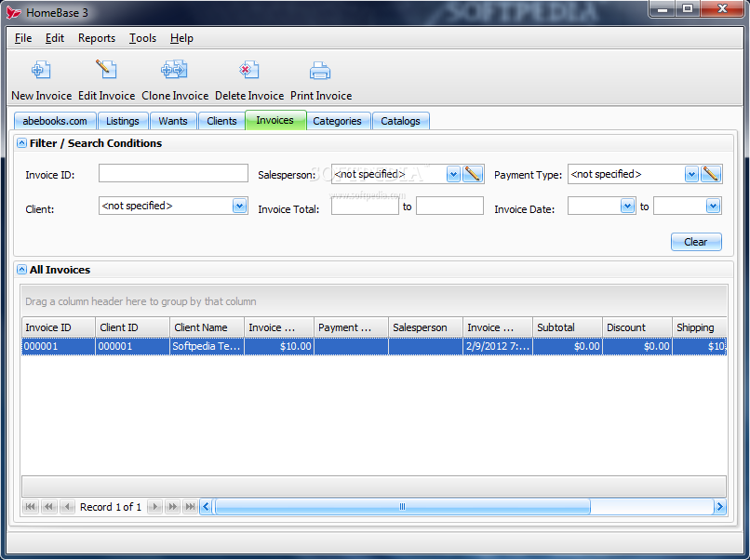Open the Invoice Date start dropdown

(x=627, y=206)
